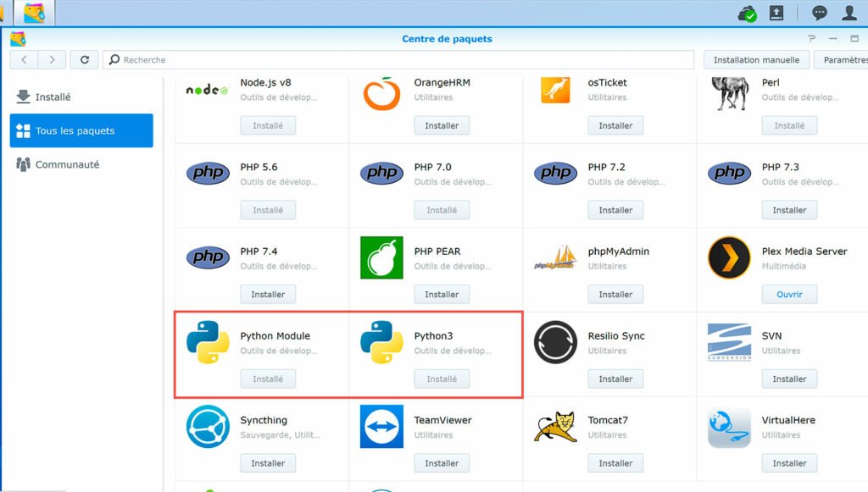The height and width of the screenshot is (492, 868).
Task: Open the Paramètres button
Action: 842,60
